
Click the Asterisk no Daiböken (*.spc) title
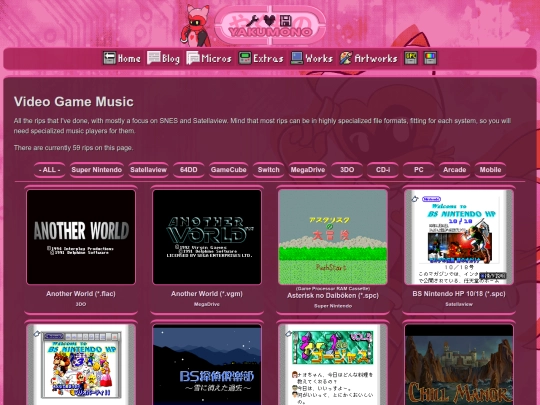coord(333,295)
